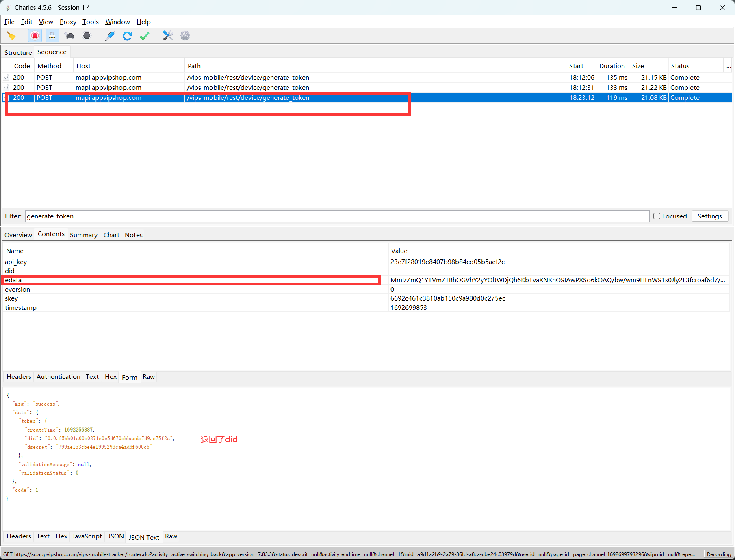The width and height of the screenshot is (735, 560).
Task: Show request Form tab
Action: (130, 377)
